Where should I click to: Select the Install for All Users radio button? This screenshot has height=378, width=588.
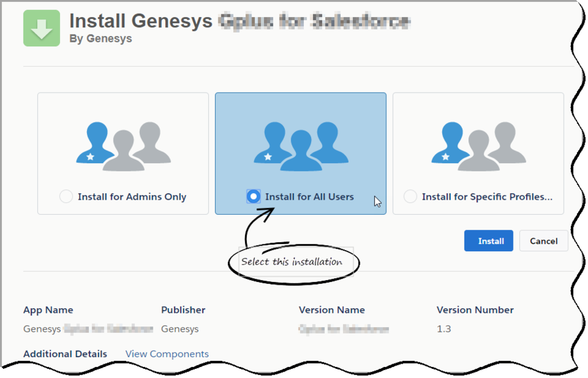253,197
